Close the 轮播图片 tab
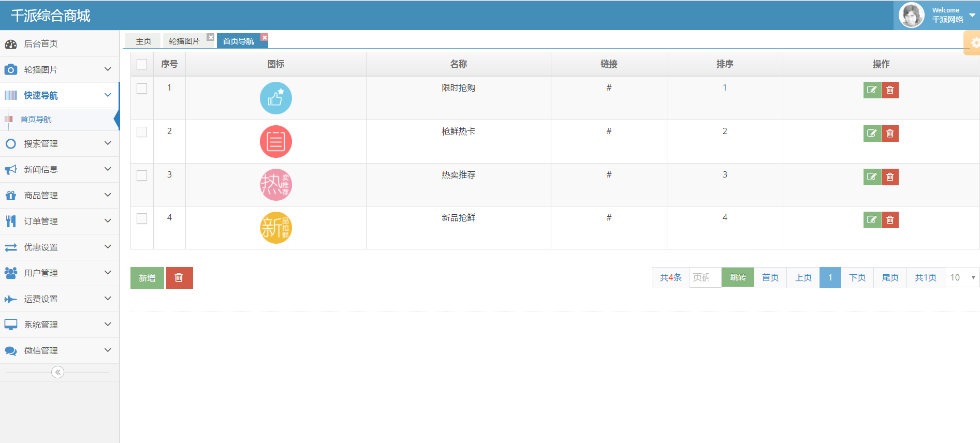Screen dimensions: 980x443 pyautogui.click(x=211, y=37)
